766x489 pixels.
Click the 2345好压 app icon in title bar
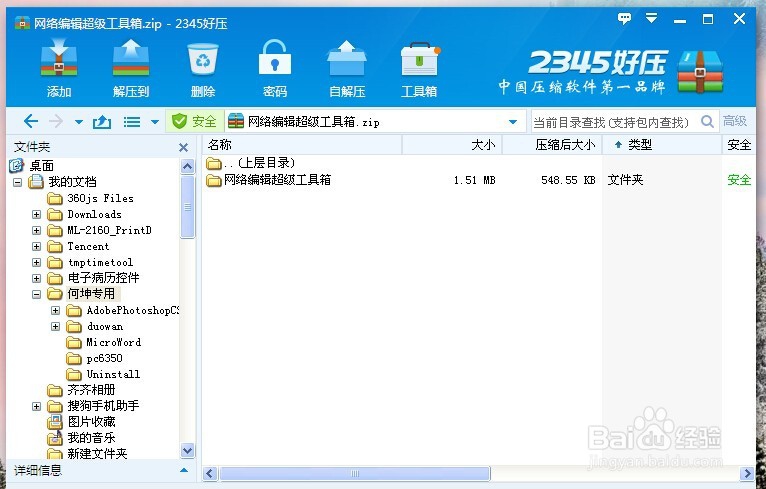(x=22, y=23)
